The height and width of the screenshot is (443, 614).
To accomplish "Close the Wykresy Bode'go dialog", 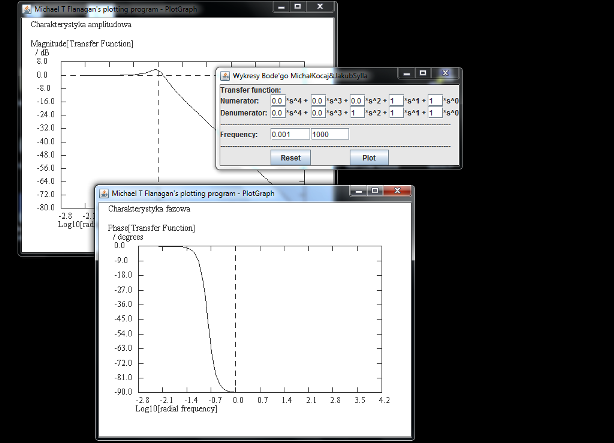I will (445, 73).
